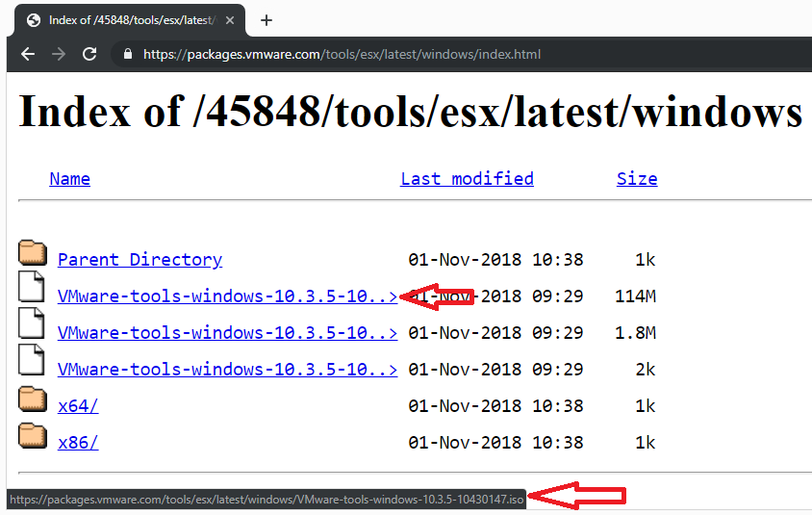Open the Parent Directory link

tap(140, 260)
